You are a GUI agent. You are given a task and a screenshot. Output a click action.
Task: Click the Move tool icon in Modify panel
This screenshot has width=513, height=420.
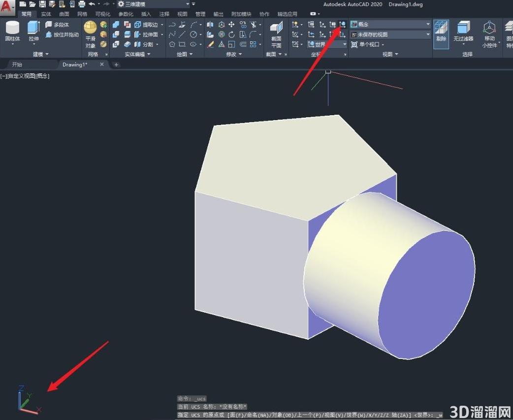(x=231, y=25)
